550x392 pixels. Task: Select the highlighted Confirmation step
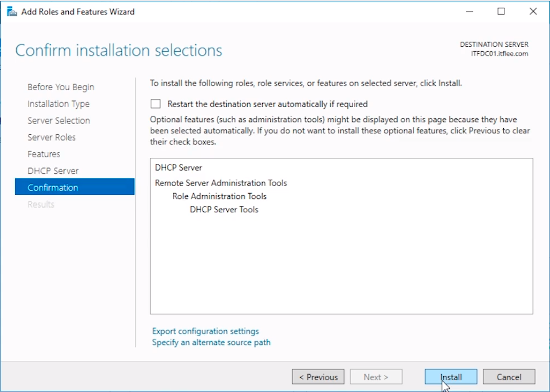pyautogui.click(x=53, y=188)
